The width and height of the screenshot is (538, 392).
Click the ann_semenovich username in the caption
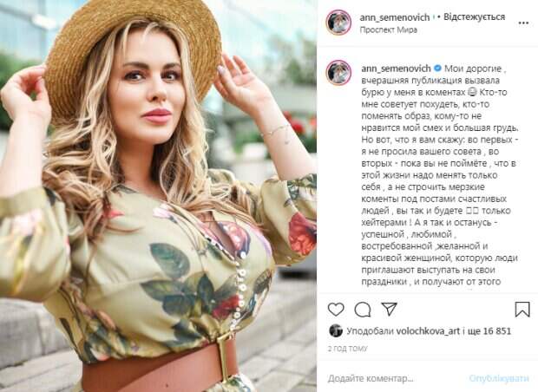(x=396, y=69)
